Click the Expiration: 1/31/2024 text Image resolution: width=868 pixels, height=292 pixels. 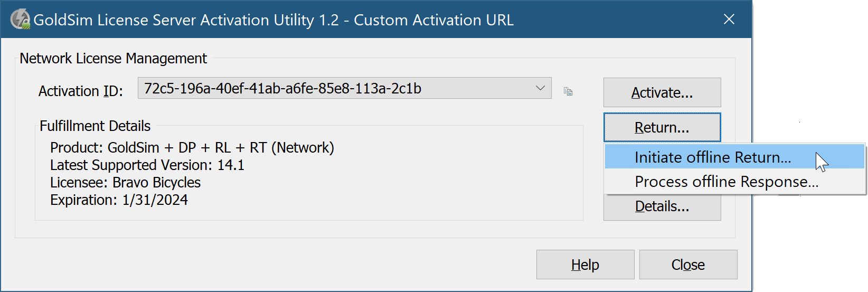click(119, 200)
